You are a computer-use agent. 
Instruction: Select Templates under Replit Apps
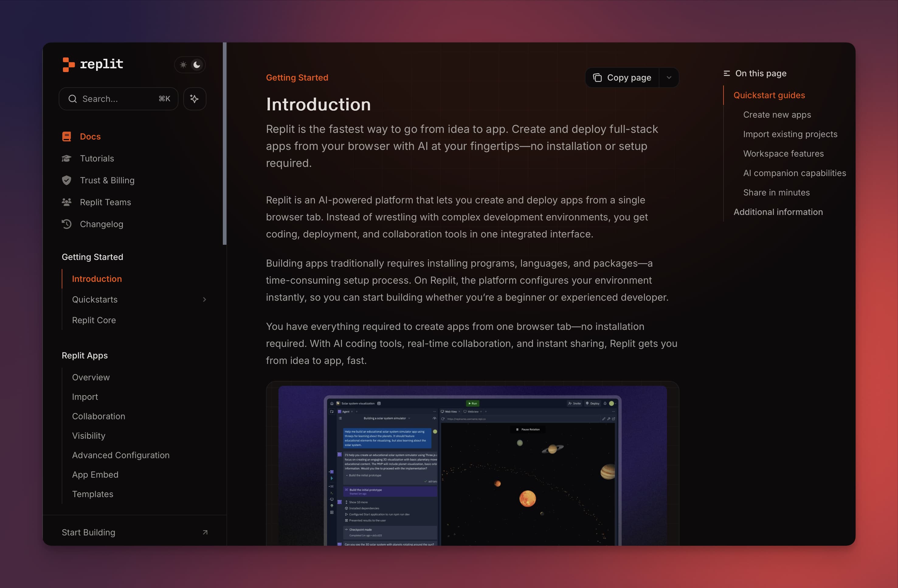tap(93, 494)
